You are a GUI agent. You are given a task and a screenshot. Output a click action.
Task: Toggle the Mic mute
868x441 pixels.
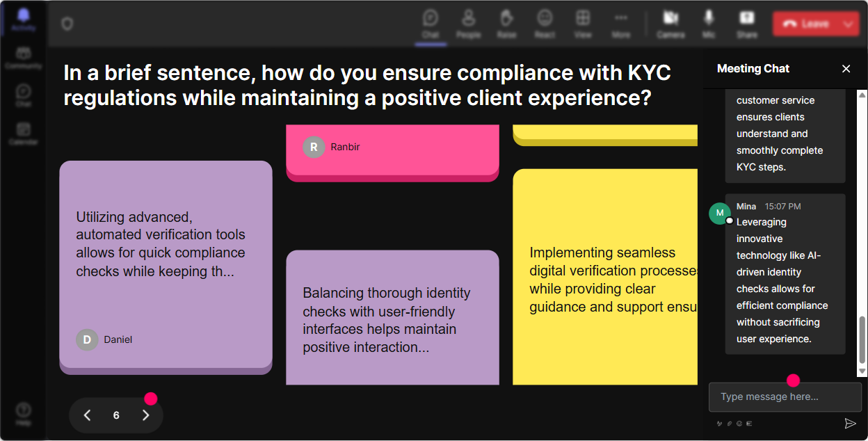click(709, 24)
